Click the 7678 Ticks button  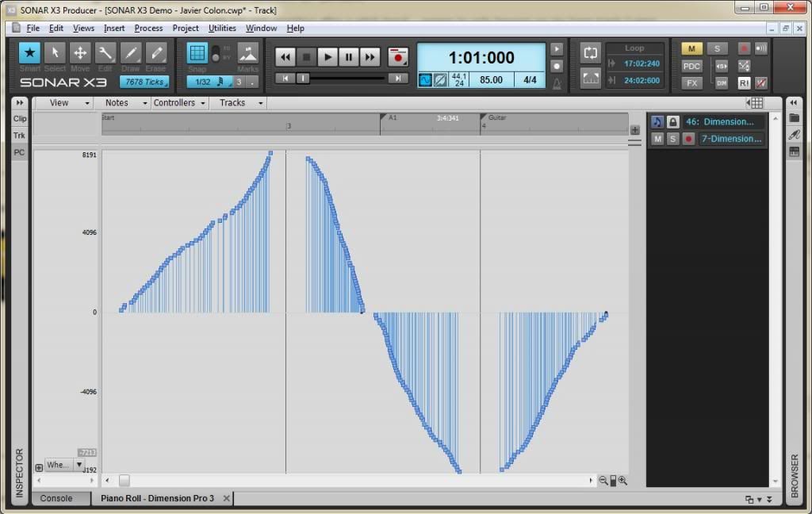pyautogui.click(x=144, y=82)
